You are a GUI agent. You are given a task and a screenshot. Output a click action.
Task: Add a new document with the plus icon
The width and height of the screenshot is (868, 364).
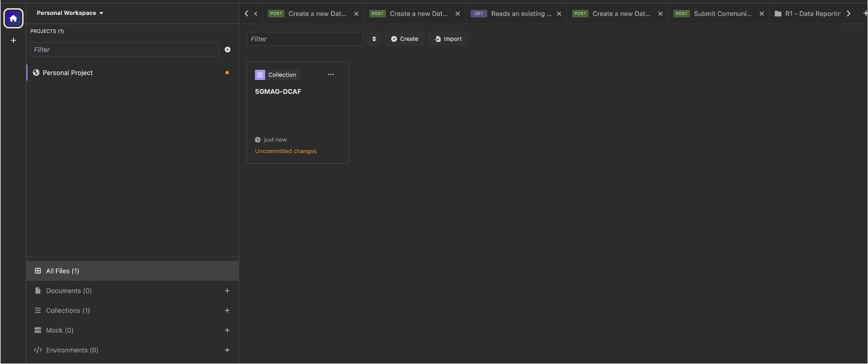227,291
